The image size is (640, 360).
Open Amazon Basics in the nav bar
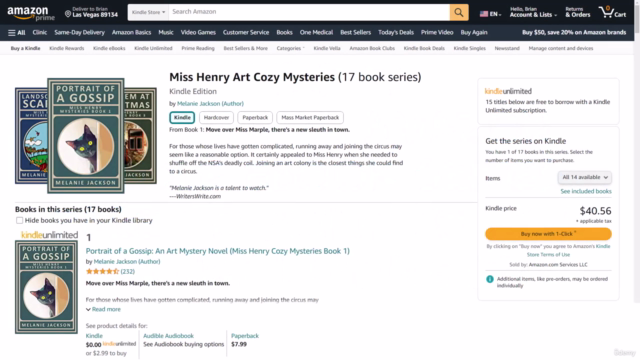(131, 33)
